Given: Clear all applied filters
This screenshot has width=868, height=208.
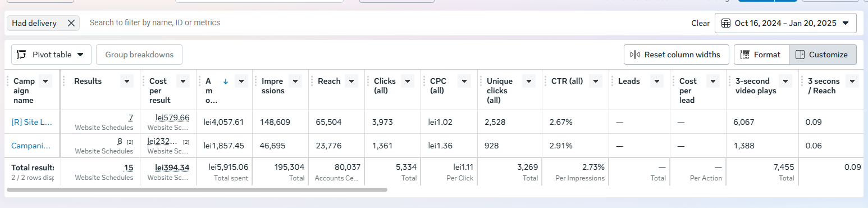Looking at the screenshot, I should tap(700, 23).
